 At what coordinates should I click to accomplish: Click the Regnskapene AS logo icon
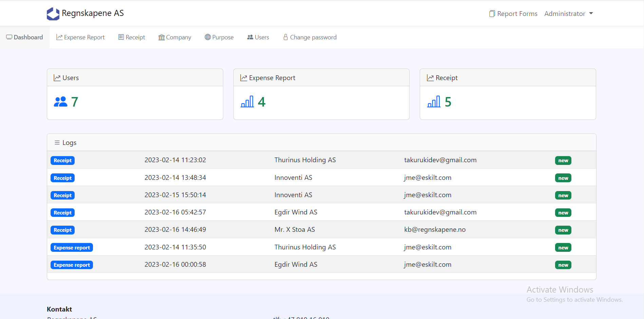53,14
